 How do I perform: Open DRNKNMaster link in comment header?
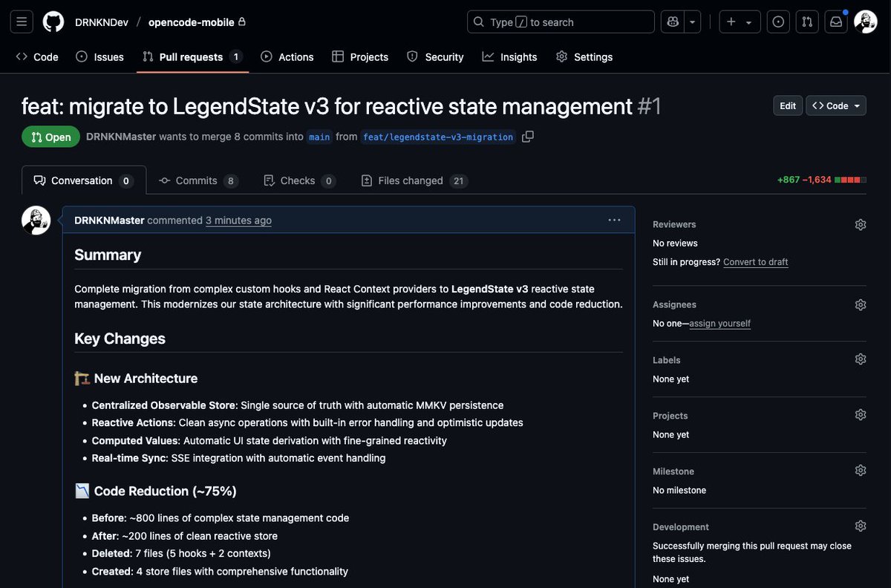(x=109, y=220)
